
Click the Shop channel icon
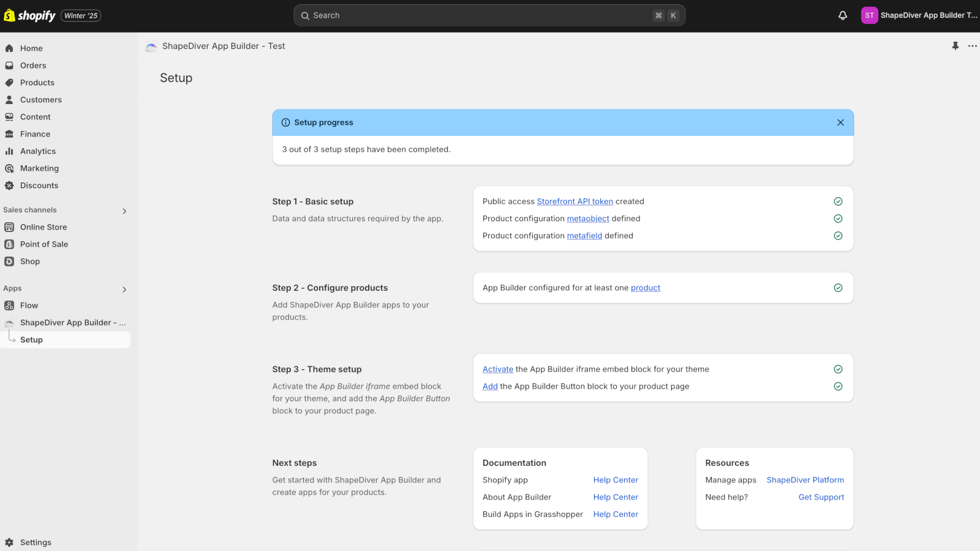click(x=9, y=261)
